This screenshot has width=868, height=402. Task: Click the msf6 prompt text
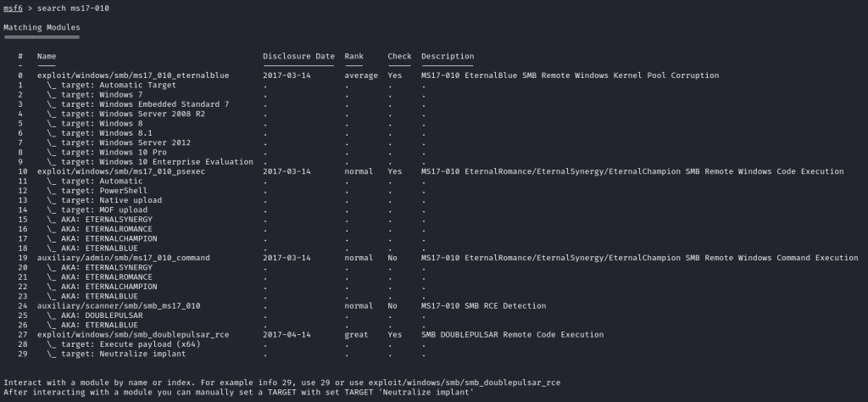(14, 8)
